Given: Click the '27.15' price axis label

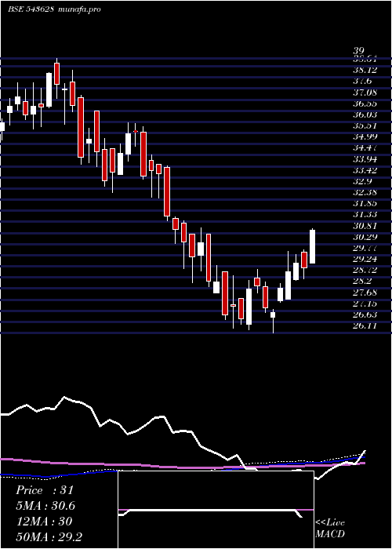Looking at the screenshot, I should pos(365,304).
